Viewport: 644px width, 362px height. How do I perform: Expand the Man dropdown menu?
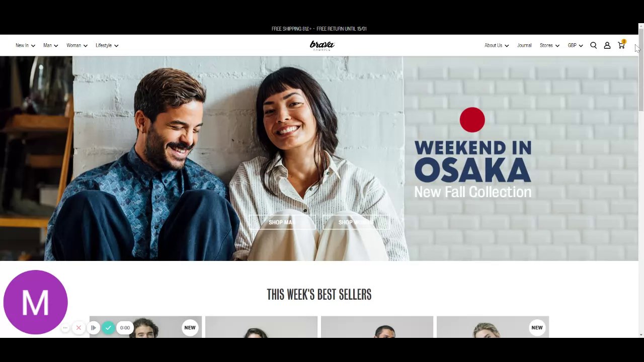50,45
